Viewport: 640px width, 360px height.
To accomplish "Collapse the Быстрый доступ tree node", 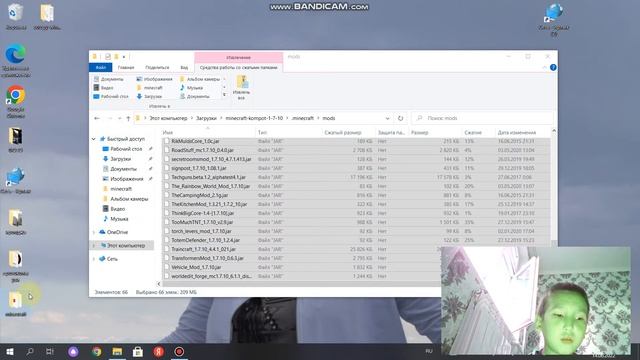I will coord(93,139).
